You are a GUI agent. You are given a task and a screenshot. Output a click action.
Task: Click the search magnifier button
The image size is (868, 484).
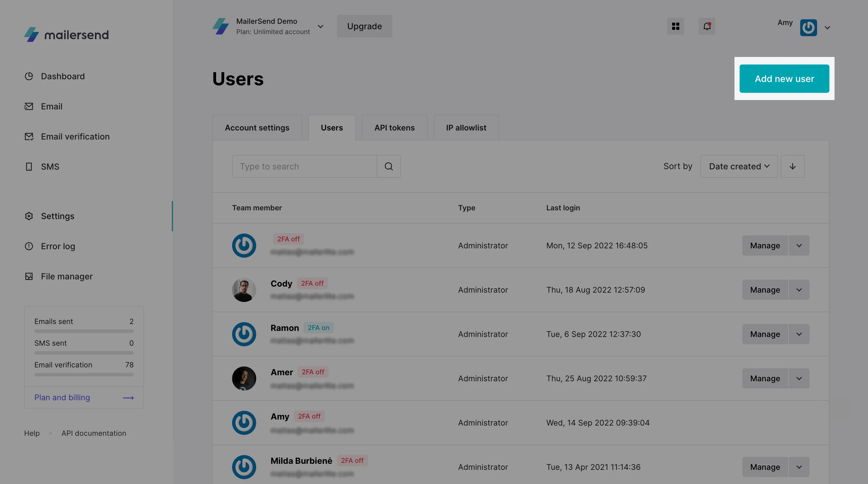pos(388,166)
